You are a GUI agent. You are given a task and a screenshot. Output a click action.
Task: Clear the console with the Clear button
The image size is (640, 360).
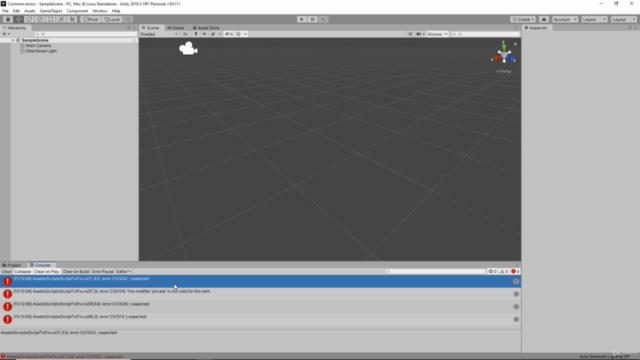coord(7,271)
